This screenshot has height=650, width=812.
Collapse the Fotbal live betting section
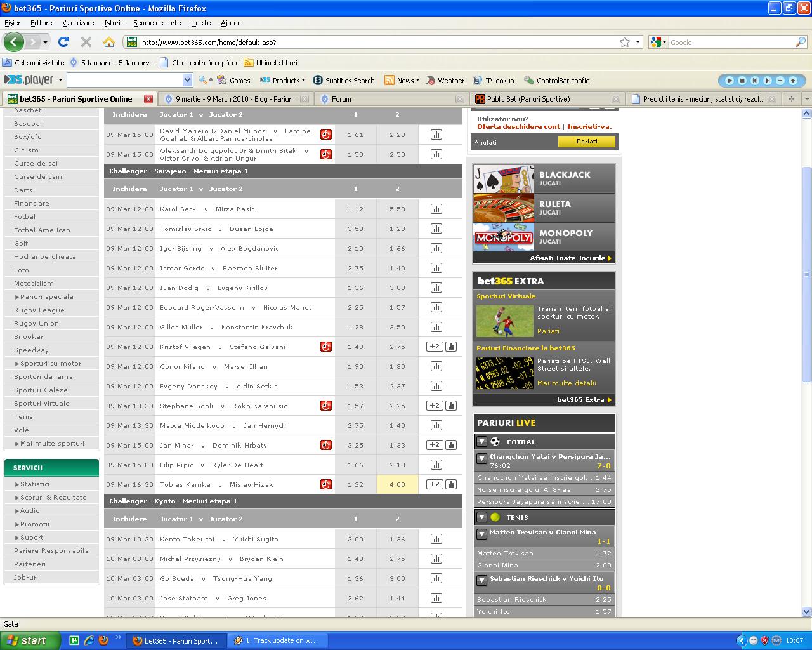point(481,442)
